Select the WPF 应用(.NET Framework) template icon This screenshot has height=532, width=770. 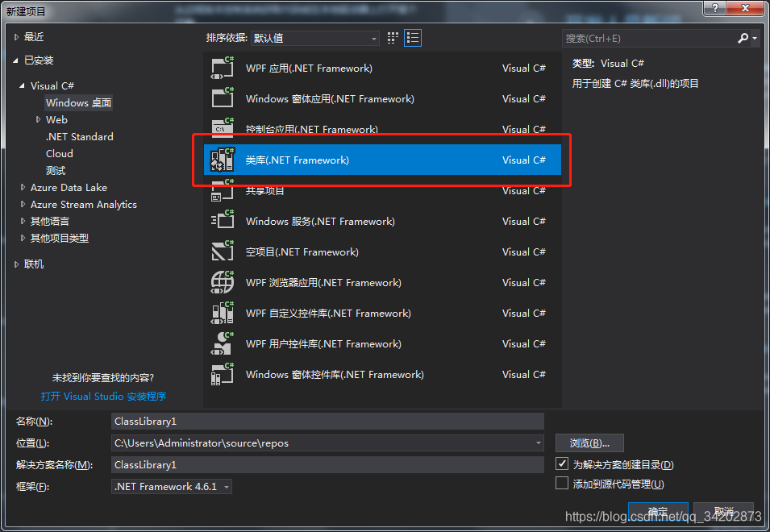223,68
